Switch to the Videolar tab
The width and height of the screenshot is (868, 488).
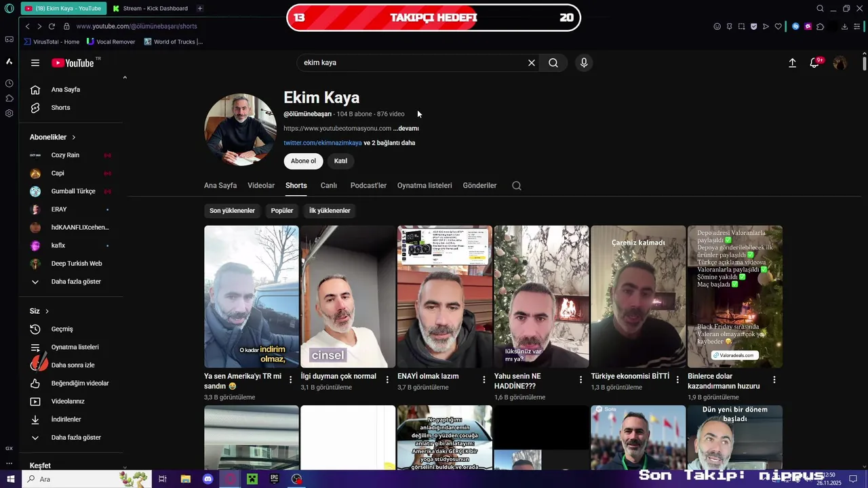tap(261, 186)
